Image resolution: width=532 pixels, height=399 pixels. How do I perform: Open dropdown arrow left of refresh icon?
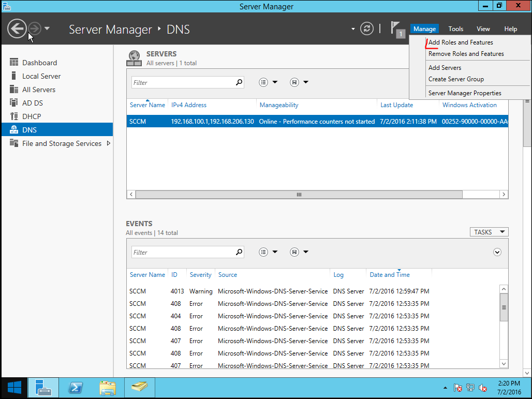coord(353,29)
